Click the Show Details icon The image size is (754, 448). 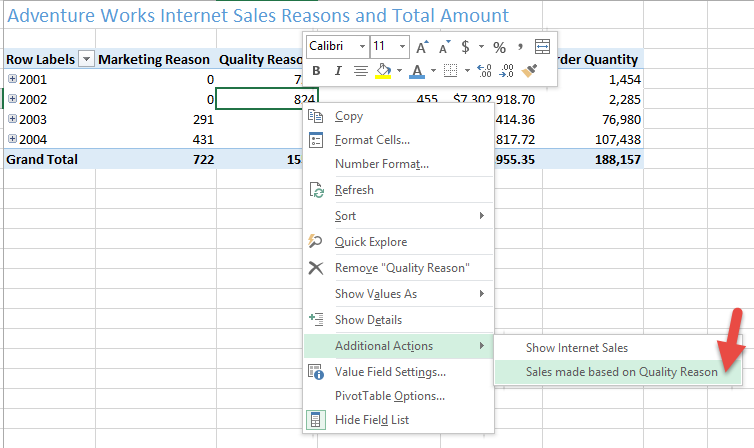(315, 319)
